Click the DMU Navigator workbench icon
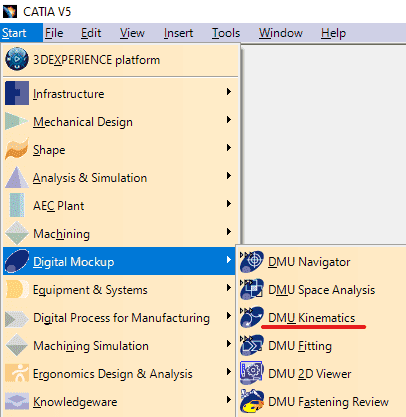406x417 pixels. pyautogui.click(x=252, y=262)
